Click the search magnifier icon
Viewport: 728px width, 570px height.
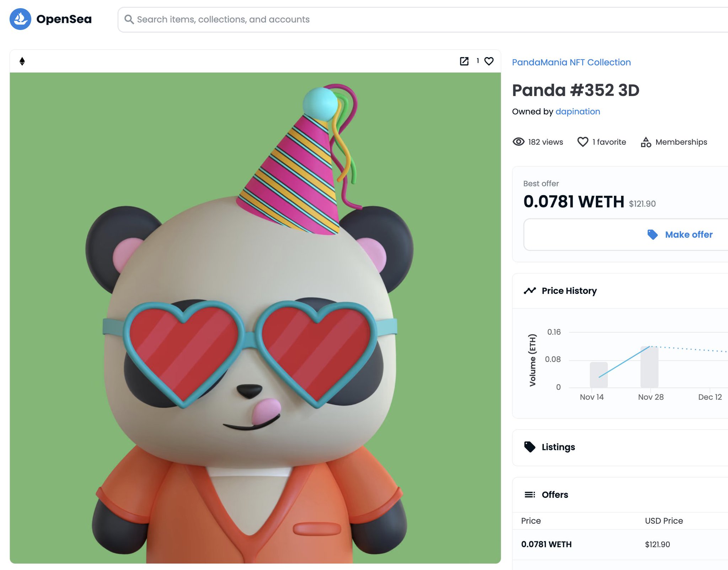pyautogui.click(x=129, y=19)
